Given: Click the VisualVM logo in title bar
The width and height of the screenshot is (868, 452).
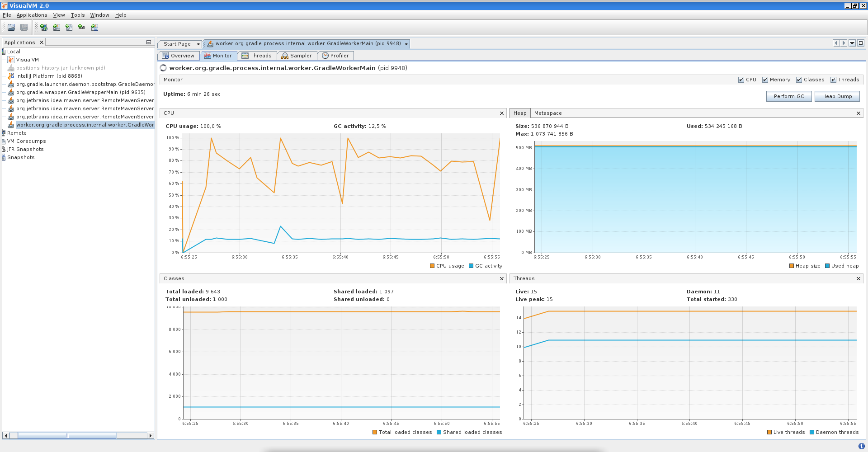Looking at the screenshot, I should (5, 5).
